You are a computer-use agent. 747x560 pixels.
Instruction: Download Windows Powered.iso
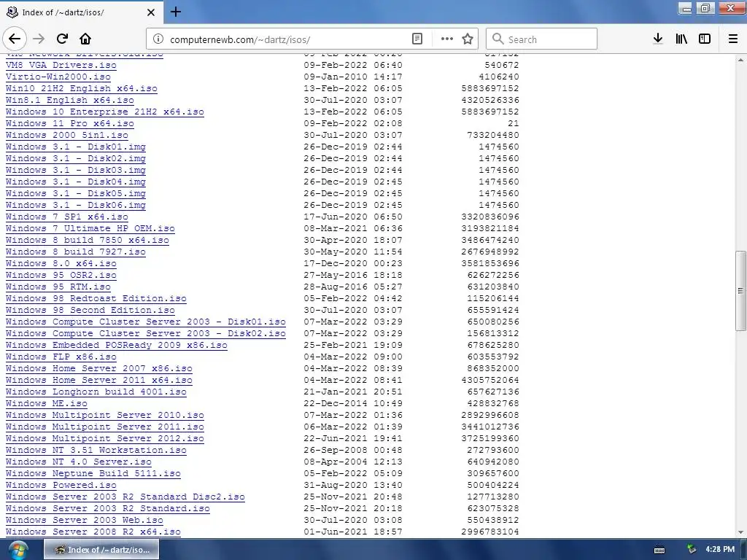61,485
